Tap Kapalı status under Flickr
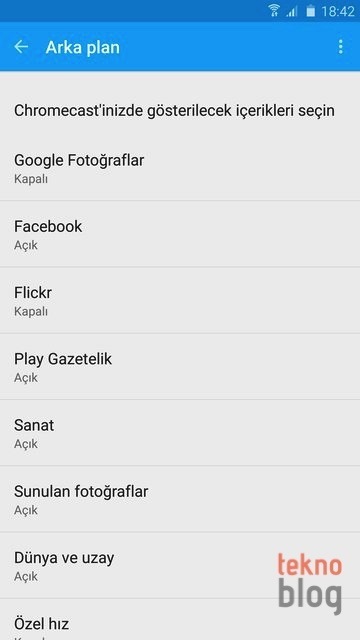The height and width of the screenshot is (640, 360). [31, 311]
